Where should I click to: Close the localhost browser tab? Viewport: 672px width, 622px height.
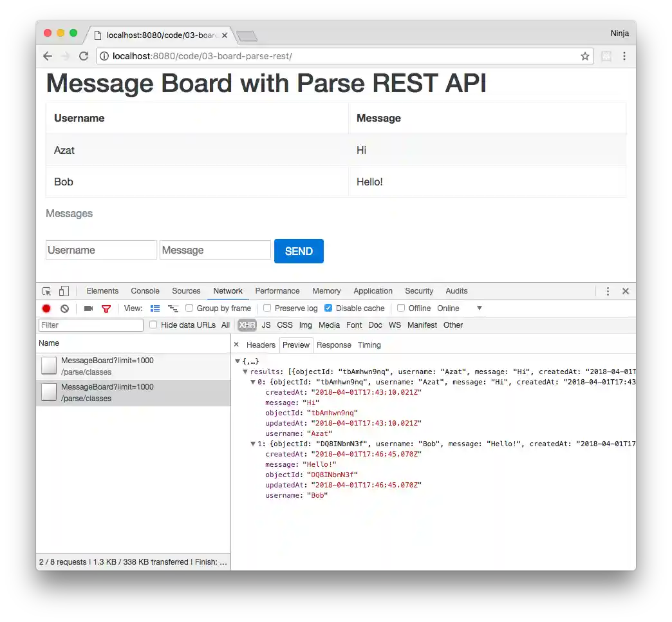coord(225,35)
